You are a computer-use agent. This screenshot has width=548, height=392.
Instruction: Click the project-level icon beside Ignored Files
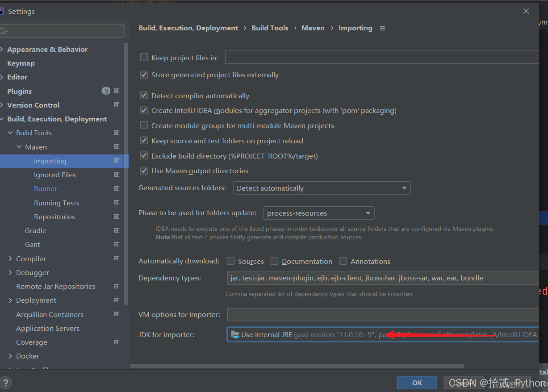117,175
